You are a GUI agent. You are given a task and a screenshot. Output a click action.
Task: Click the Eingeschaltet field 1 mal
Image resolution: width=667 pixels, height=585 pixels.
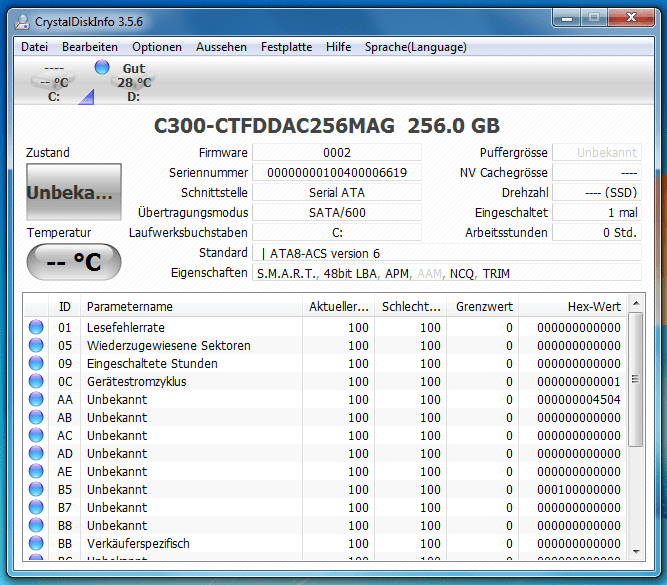click(597, 212)
